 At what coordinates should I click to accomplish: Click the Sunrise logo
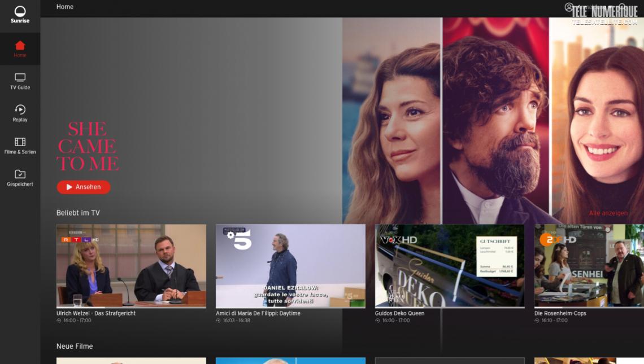click(20, 15)
